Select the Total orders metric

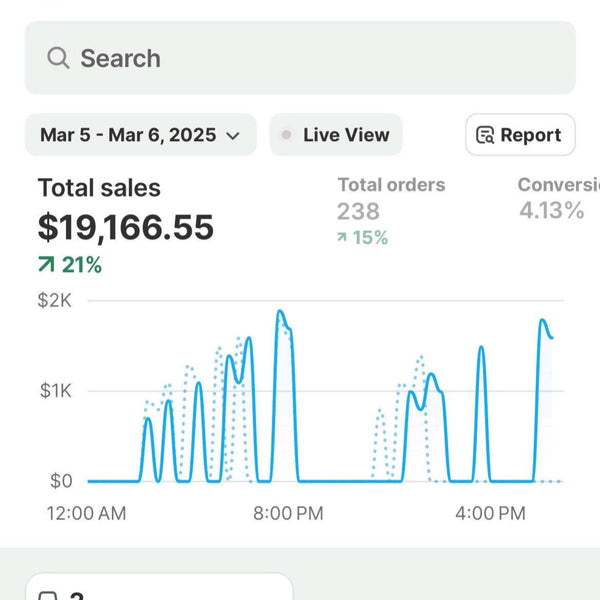391,185
